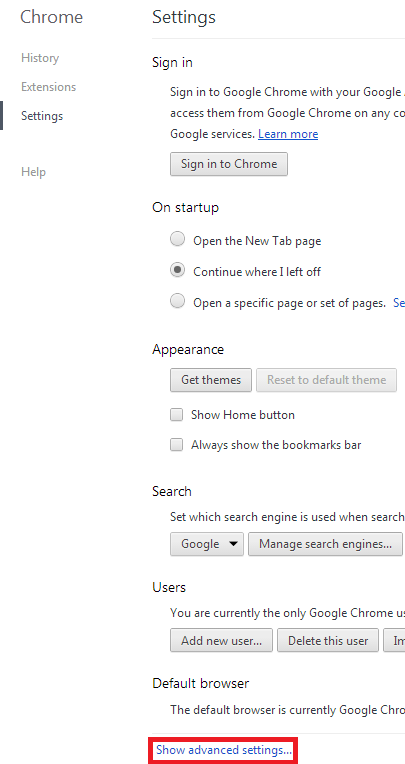Click the Add new user button
Screen dimensions: 405x764
tap(221, 640)
